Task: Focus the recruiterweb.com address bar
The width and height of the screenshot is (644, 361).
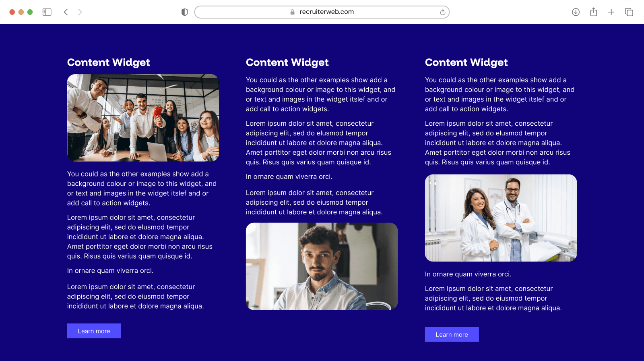Action: [322, 12]
